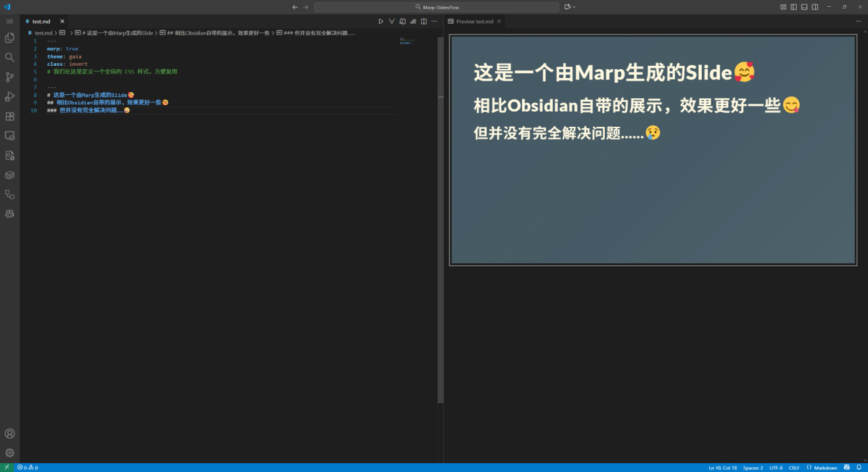Open preview pane More Actions ellipsis
Screen dimensions: 868x472
pyautogui.click(x=859, y=21)
